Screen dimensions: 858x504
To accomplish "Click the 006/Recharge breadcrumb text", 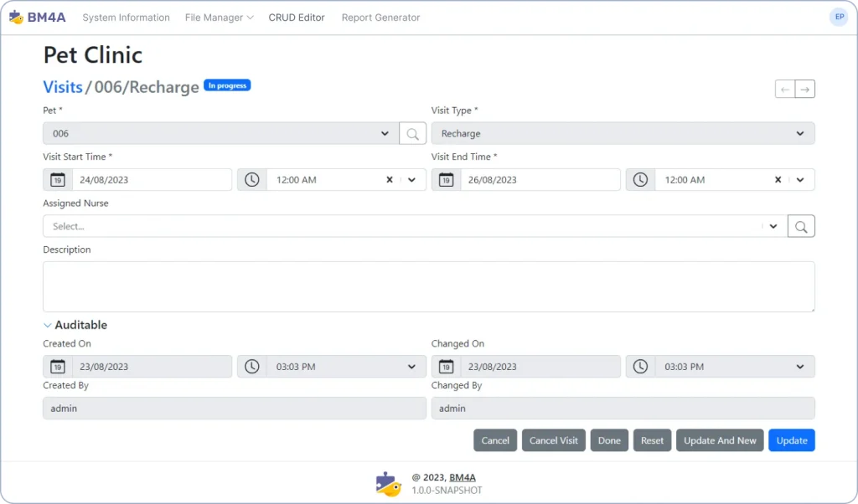I will click(147, 87).
